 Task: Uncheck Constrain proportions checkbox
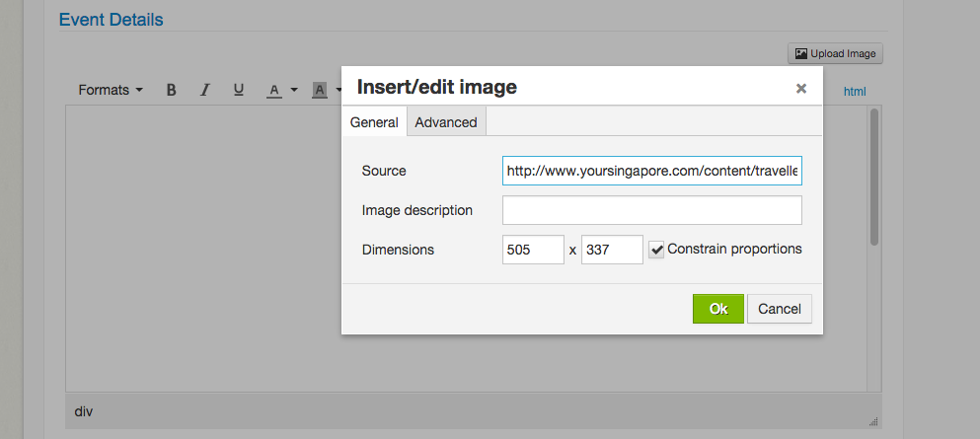[655, 250]
